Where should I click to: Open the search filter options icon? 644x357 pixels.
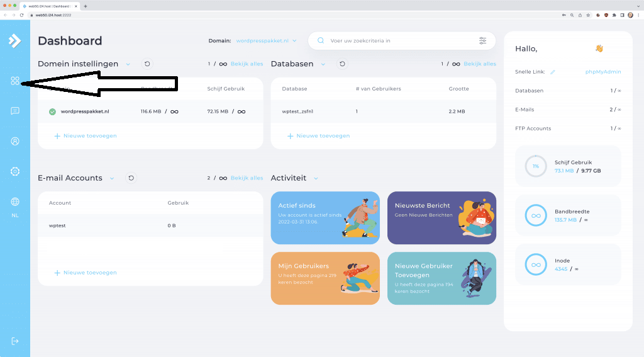(482, 41)
